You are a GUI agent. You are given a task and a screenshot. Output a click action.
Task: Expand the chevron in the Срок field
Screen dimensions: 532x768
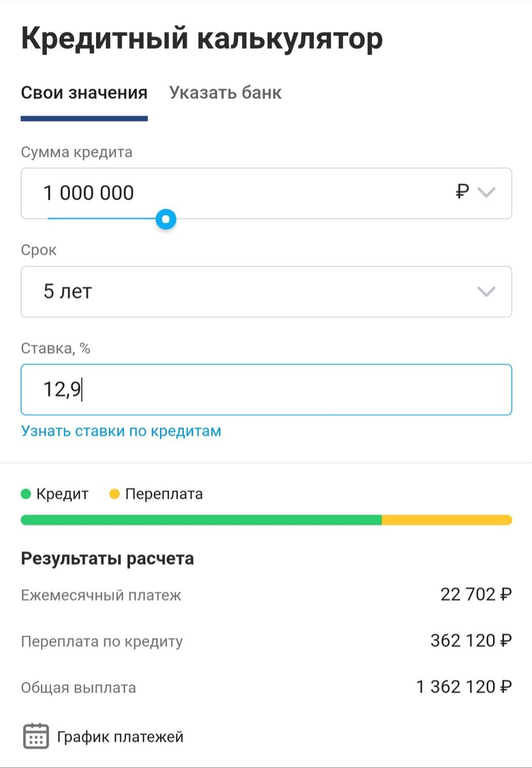click(x=488, y=291)
